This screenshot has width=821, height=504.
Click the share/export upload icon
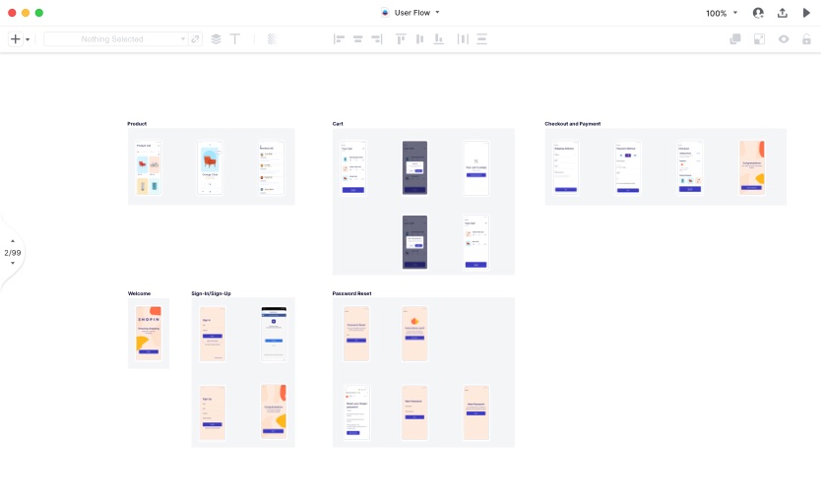[x=783, y=13]
